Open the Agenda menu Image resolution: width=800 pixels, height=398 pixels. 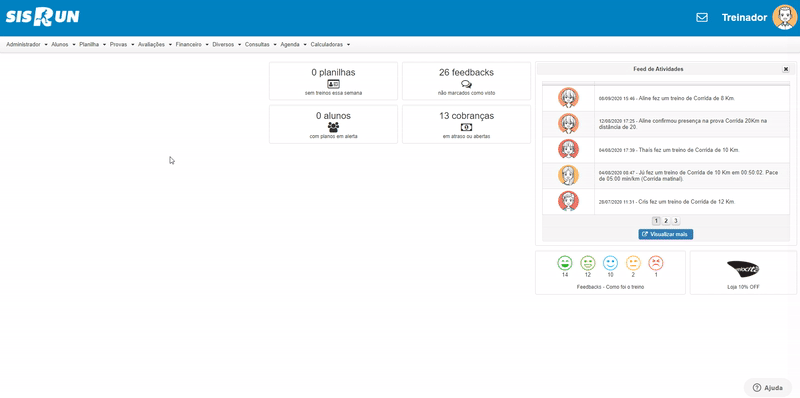point(293,45)
